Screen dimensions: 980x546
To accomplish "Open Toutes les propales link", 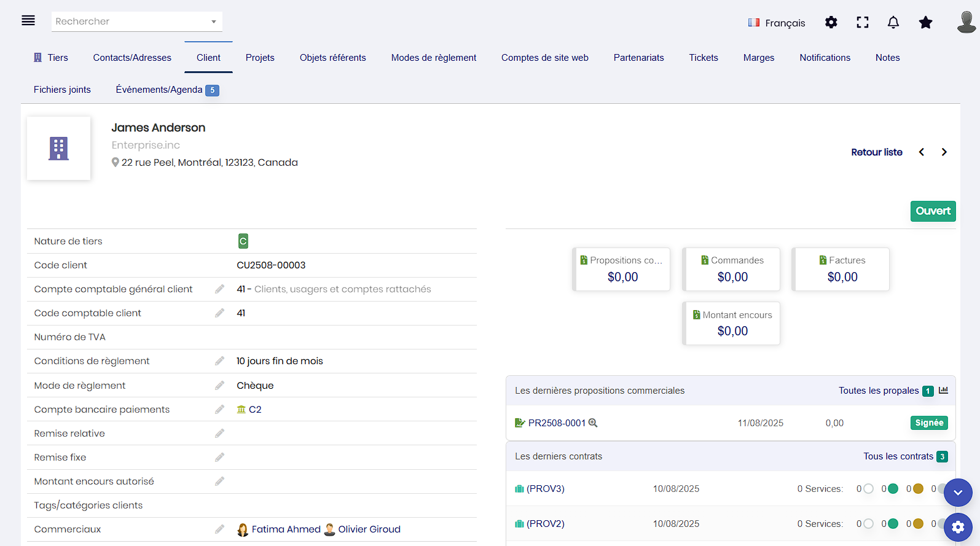I will tap(879, 391).
